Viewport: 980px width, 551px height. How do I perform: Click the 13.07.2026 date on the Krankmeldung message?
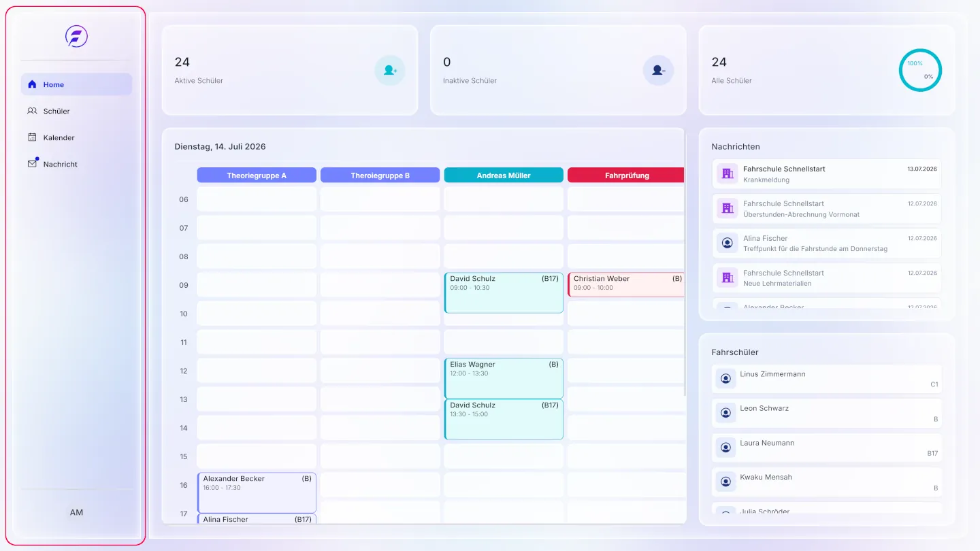click(922, 169)
